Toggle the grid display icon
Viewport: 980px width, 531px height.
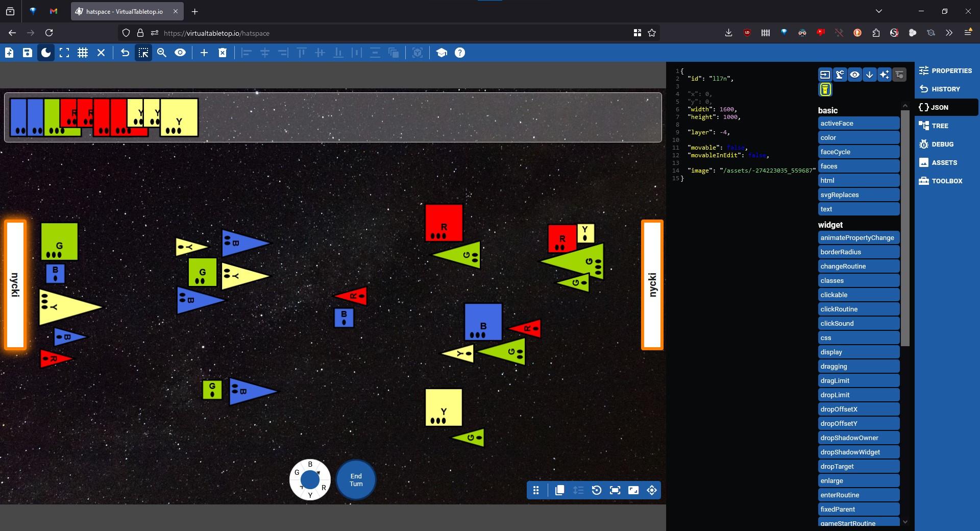pos(83,53)
